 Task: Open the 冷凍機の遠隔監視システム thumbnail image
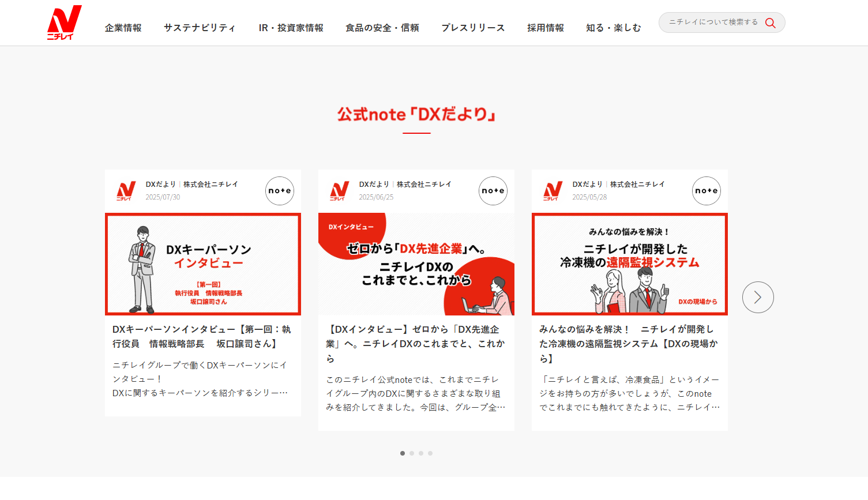pos(630,264)
